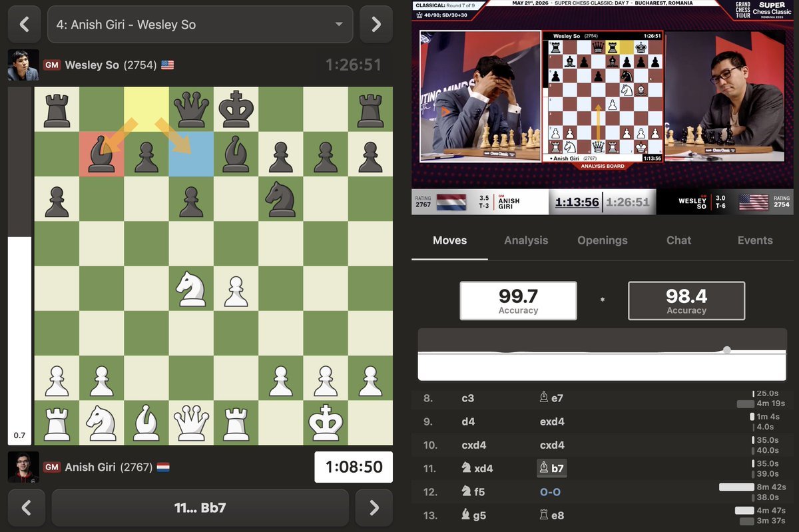Image resolution: width=799 pixels, height=532 pixels.
Task: Select the black queen on d8
Action: point(191,110)
